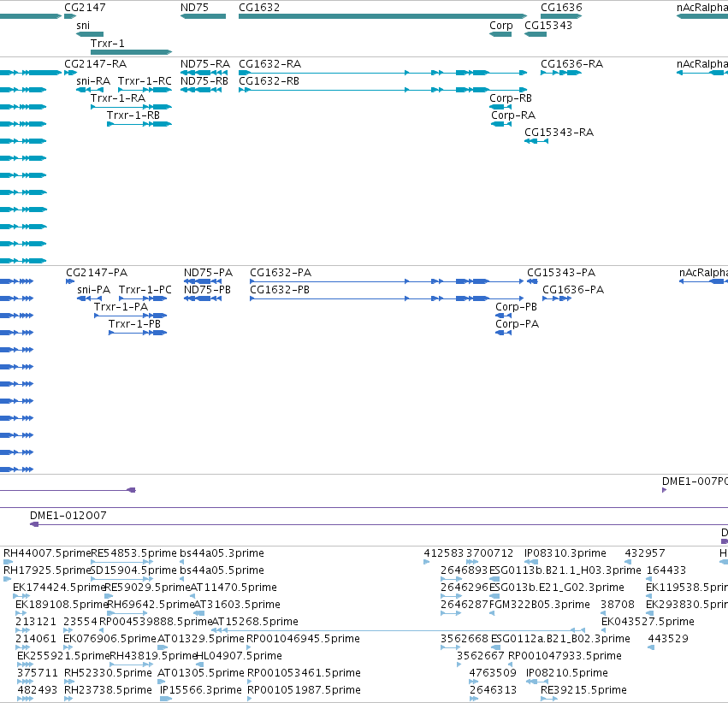Click the CG1636 gene label

[x=561, y=8]
